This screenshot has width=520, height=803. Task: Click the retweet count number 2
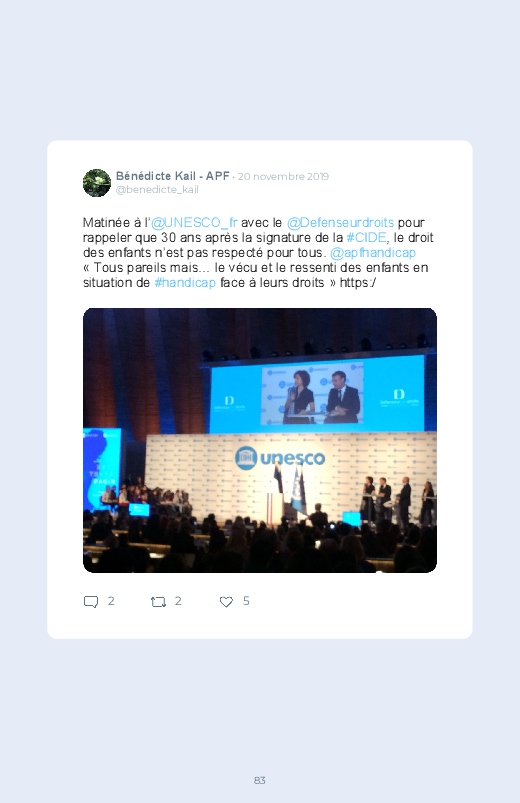[x=178, y=601]
